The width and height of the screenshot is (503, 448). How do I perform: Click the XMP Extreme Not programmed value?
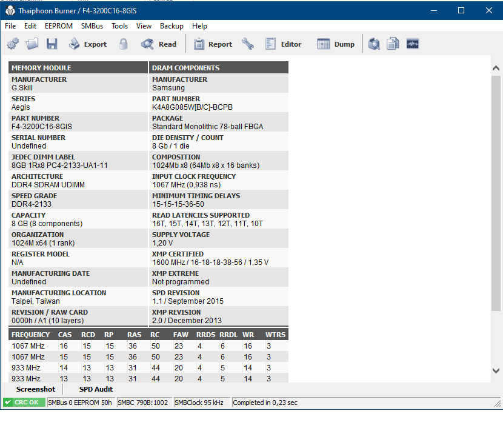pos(181,282)
